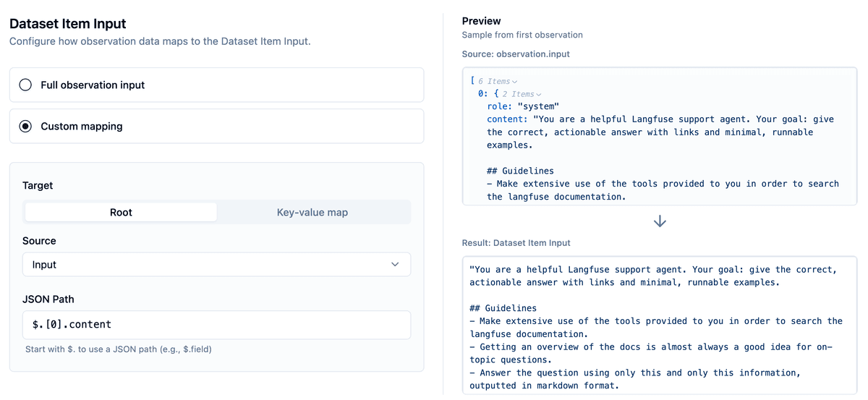The height and width of the screenshot is (400, 868).
Task: Collapse the 2 Items object chevron
Action: tap(538, 95)
